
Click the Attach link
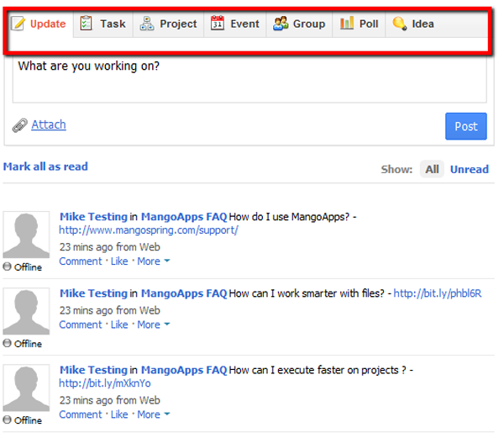[x=49, y=124]
